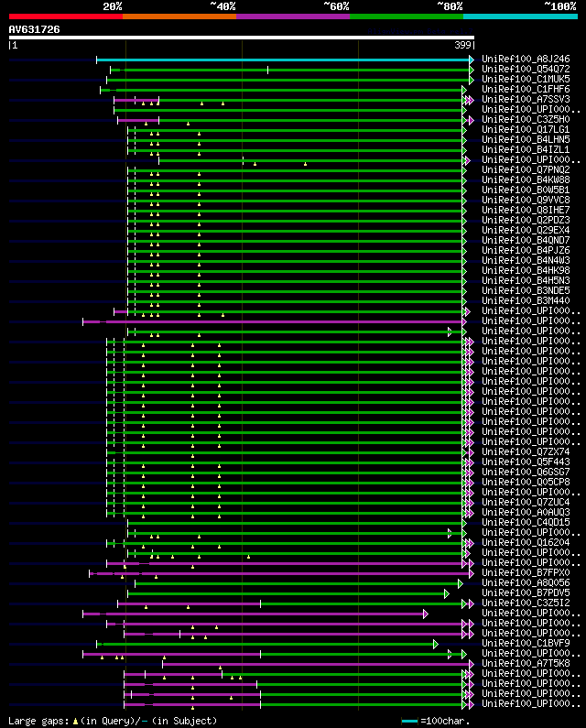Screen dimensions: 586x728
Task: Click the green alignment bar for UniRef100_C4QD15
Action: pyautogui.click(x=295, y=523)
